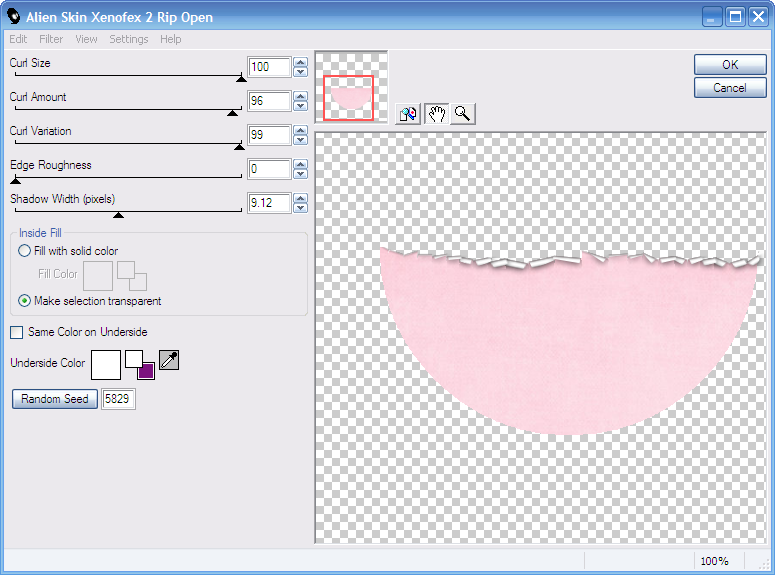Open the Help menu

(171, 39)
